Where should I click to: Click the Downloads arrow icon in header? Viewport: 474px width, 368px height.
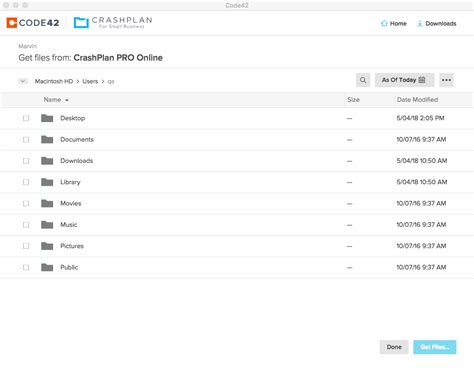[x=420, y=23]
